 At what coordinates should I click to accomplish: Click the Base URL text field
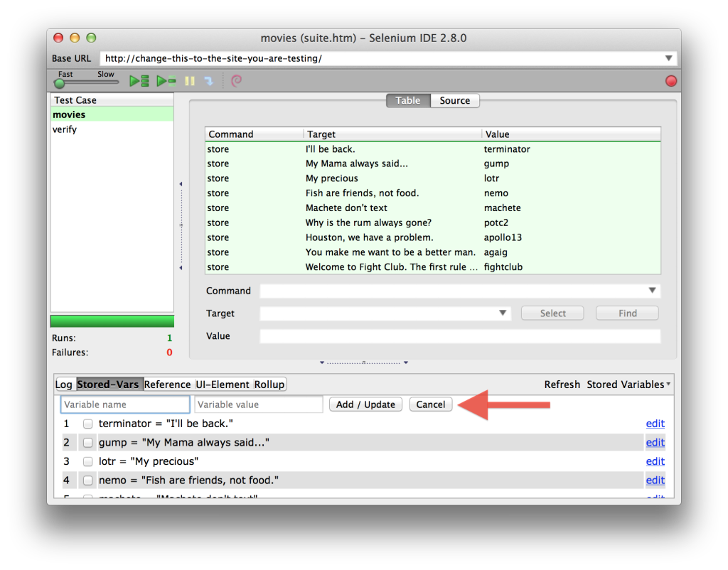click(x=381, y=58)
